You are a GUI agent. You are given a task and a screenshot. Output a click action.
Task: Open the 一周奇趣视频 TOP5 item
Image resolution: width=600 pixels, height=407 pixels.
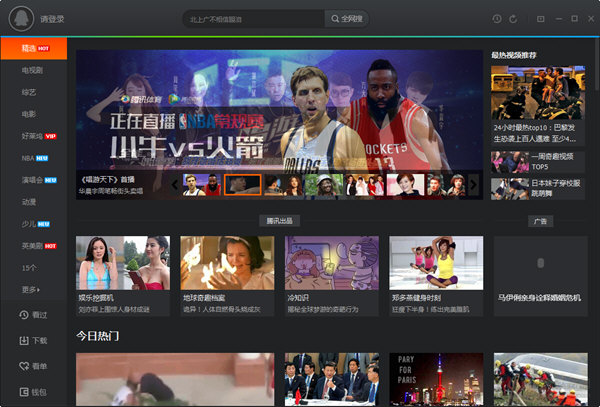tap(538, 162)
